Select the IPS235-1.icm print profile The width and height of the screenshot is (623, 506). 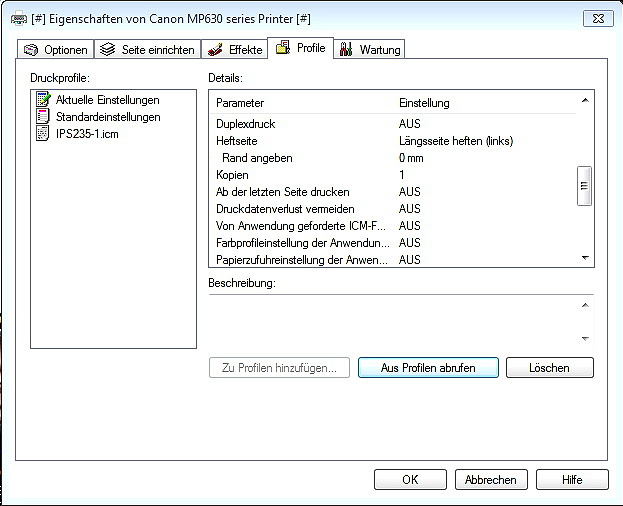[x=77, y=134]
